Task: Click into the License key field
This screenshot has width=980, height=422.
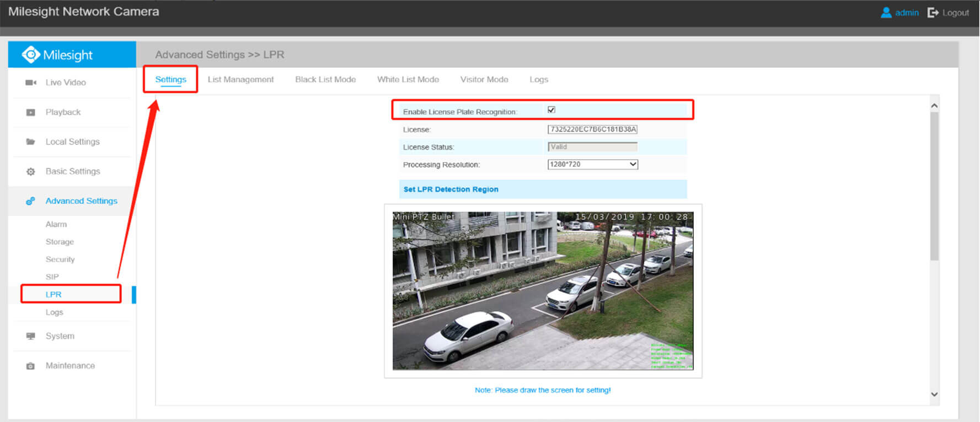Action: [592, 129]
